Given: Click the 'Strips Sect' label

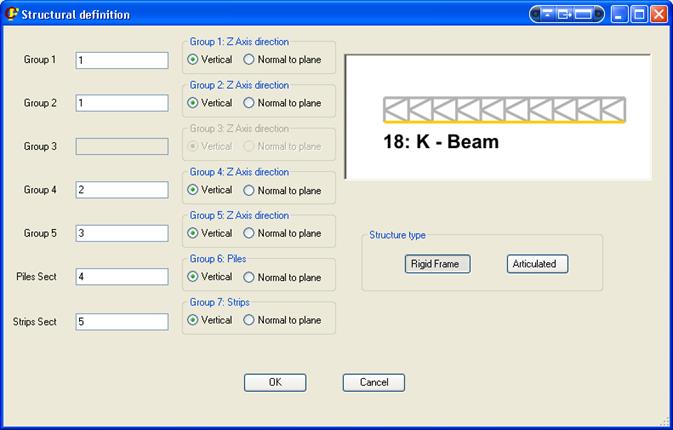Looking at the screenshot, I should [35, 322].
